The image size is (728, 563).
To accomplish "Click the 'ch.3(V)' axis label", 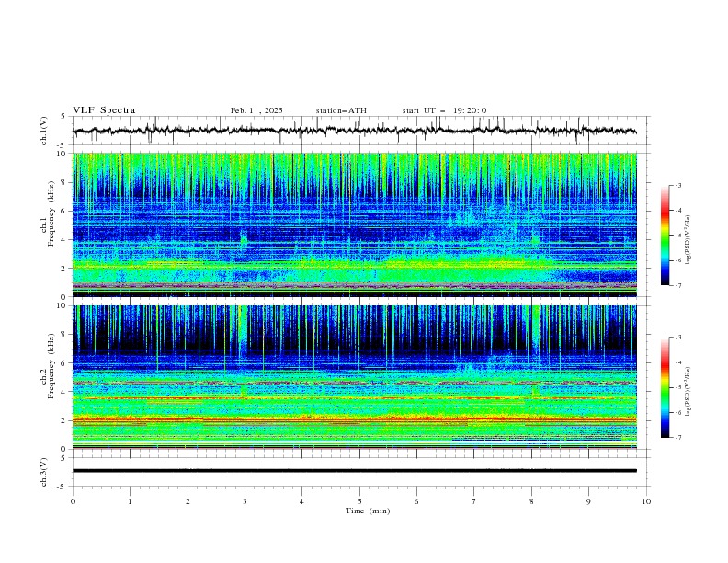I will click(44, 472).
